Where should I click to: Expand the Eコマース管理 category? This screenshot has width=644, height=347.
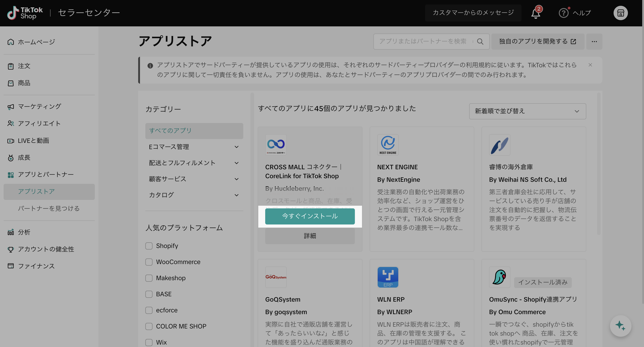pyautogui.click(x=194, y=147)
